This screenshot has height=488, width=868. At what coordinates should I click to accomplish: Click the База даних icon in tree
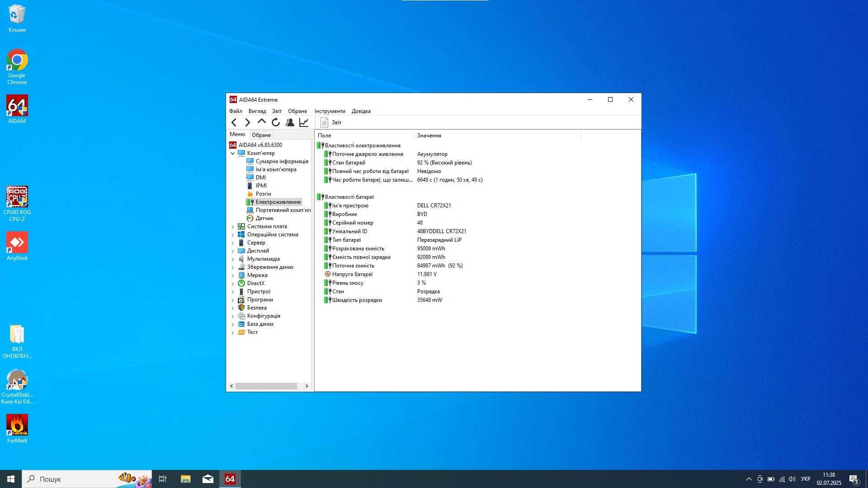(x=241, y=324)
